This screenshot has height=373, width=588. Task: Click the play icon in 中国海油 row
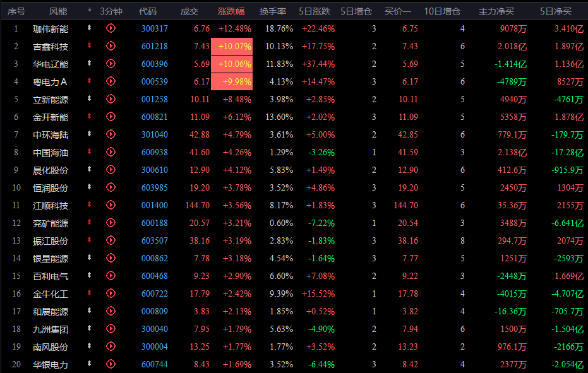(111, 152)
